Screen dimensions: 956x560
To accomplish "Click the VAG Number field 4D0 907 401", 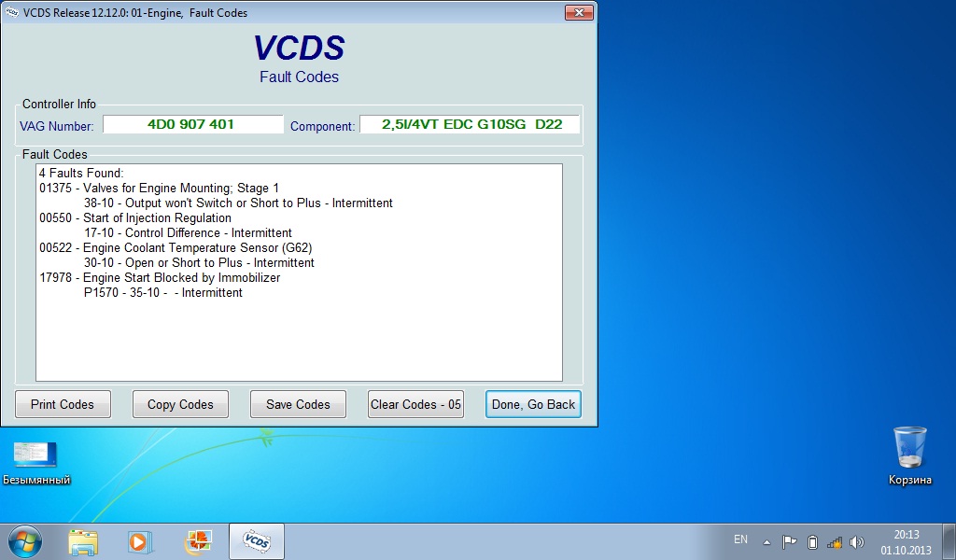I will click(192, 124).
